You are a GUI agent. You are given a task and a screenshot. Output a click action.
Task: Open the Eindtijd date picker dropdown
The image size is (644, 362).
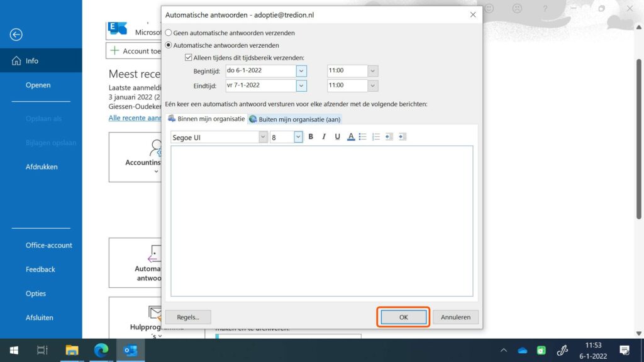[301, 85]
